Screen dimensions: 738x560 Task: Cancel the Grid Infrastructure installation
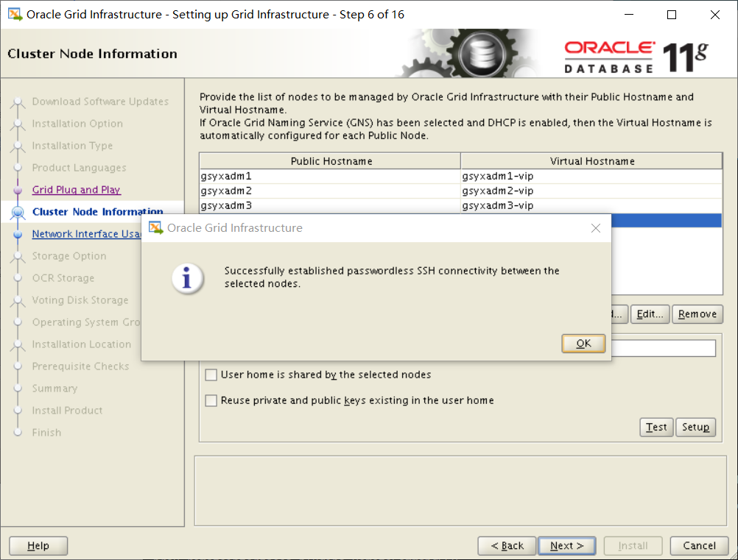tap(699, 545)
